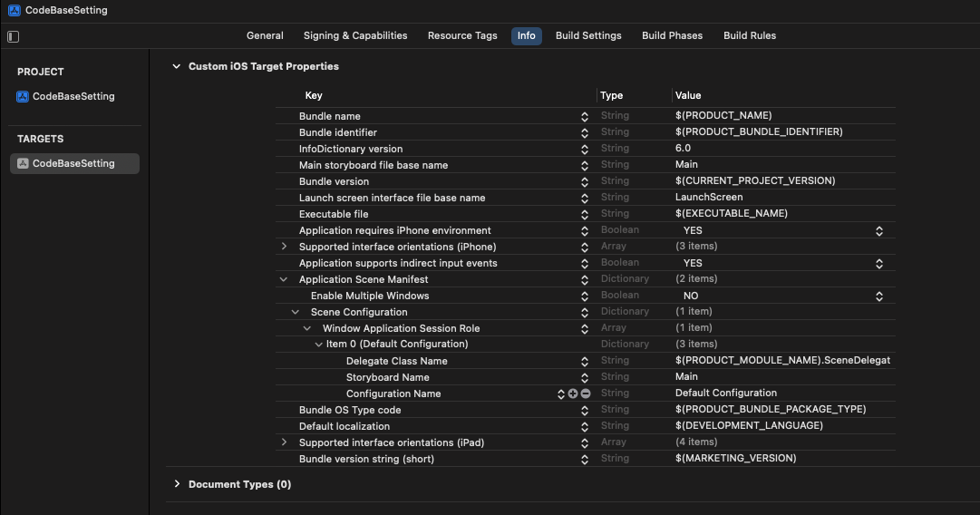Select the $(PRODUCT_BUNDLE_PACKAGE_TYPE) value
This screenshot has height=515, width=980.
pyautogui.click(x=771, y=410)
